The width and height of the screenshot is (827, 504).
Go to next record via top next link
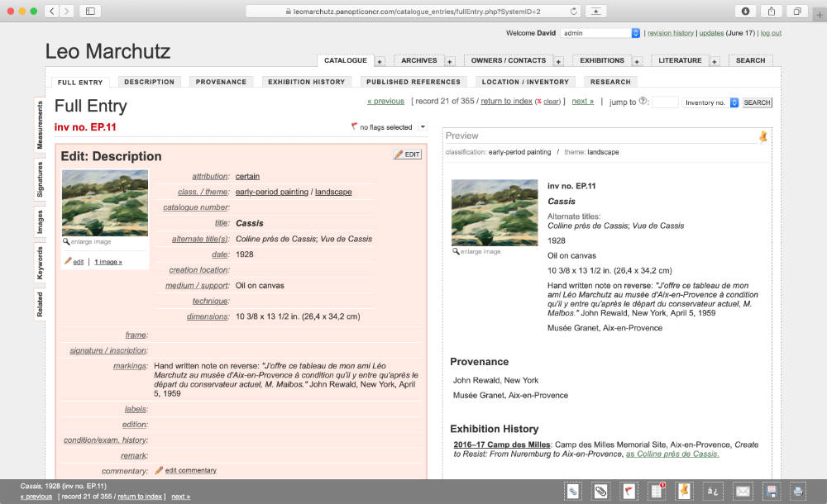click(x=583, y=102)
